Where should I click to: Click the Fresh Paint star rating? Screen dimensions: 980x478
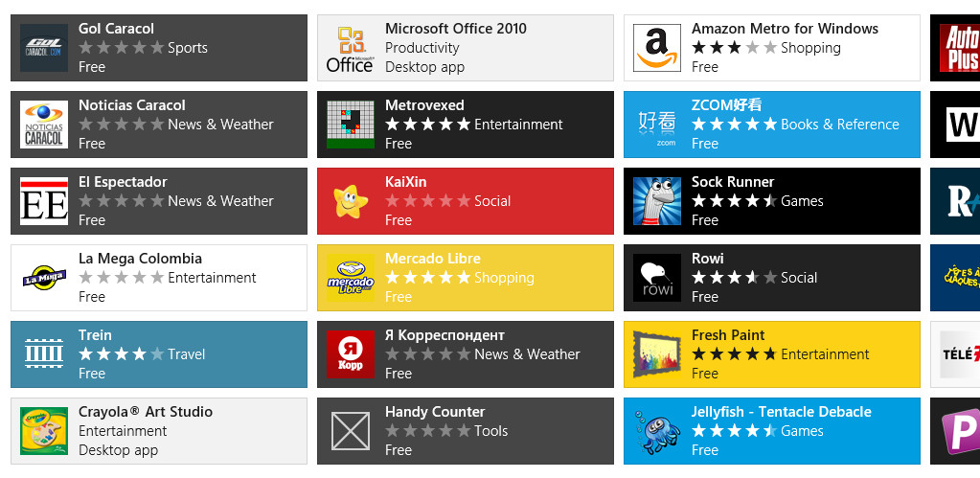click(734, 354)
